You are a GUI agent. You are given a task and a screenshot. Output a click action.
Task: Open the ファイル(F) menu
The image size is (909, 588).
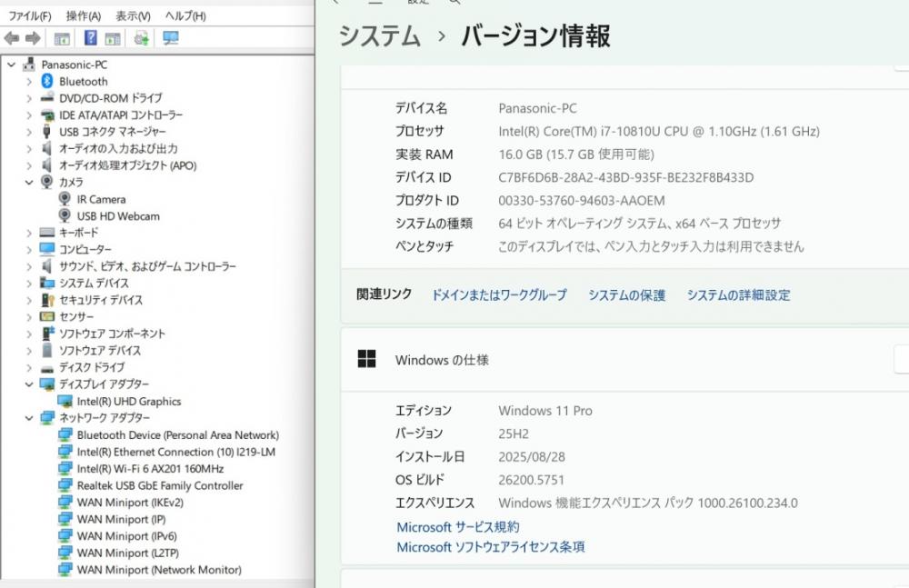(x=30, y=15)
